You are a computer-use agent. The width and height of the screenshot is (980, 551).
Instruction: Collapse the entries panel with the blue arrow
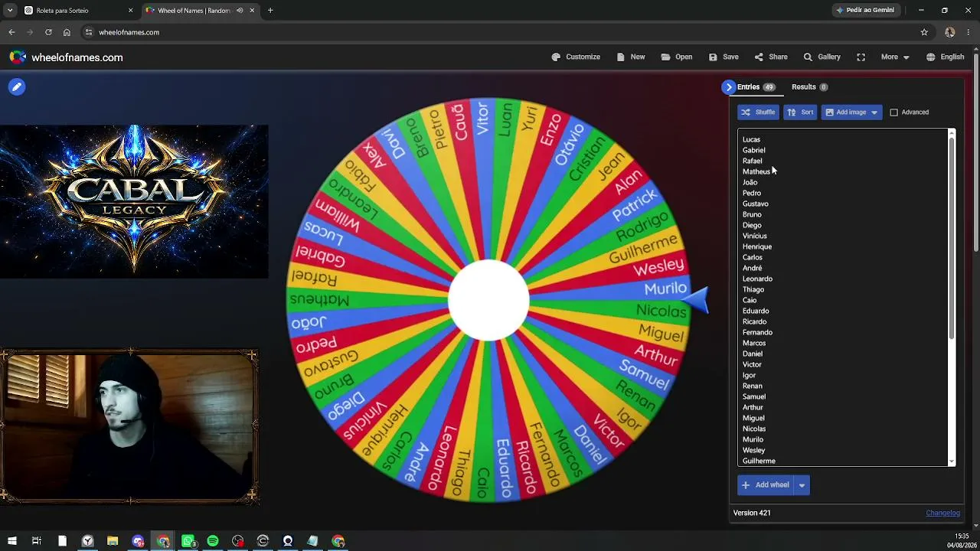728,87
